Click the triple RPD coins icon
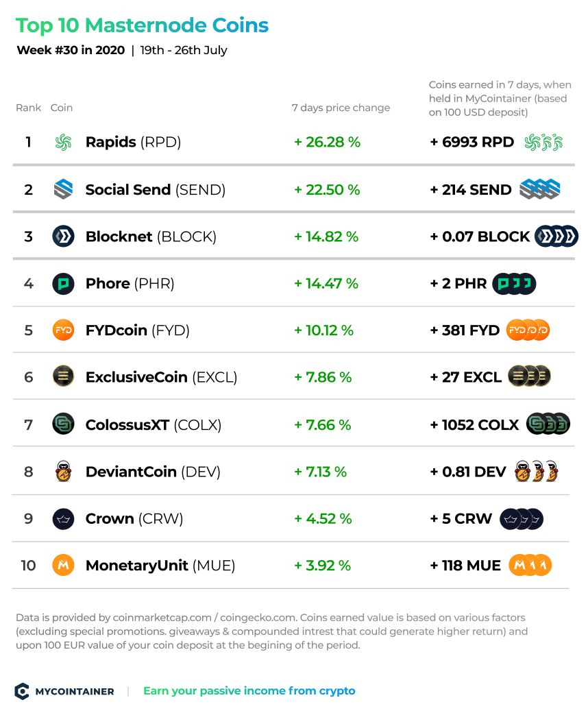 tap(543, 142)
